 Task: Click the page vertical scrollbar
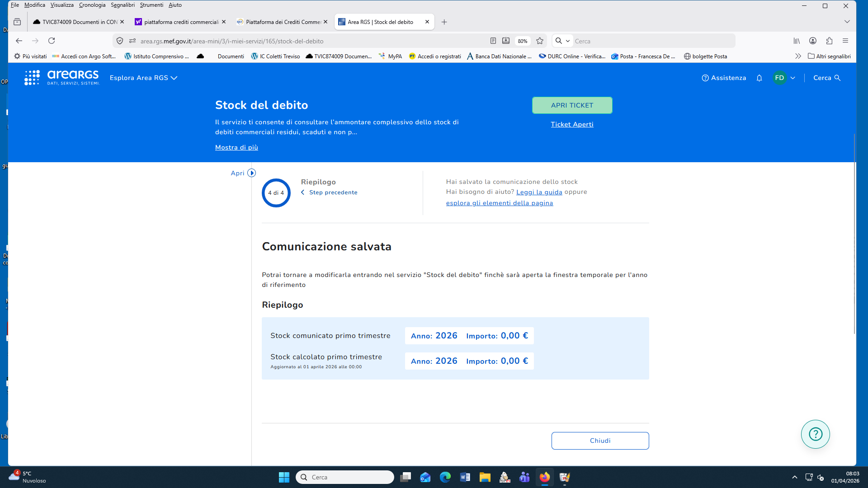pos(854,235)
